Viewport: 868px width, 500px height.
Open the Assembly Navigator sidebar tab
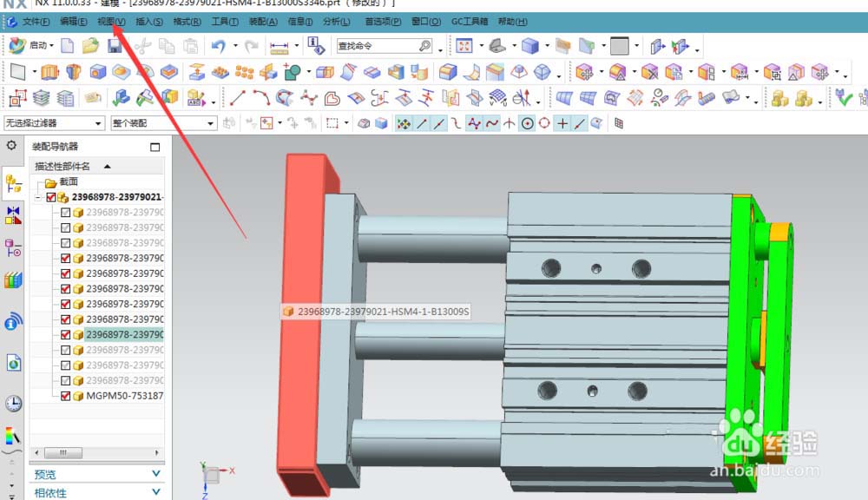click(x=13, y=183)
